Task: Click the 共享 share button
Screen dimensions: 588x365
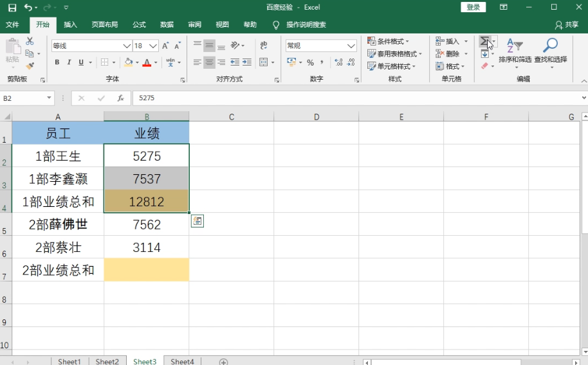Action: click(x=567, y=24)
